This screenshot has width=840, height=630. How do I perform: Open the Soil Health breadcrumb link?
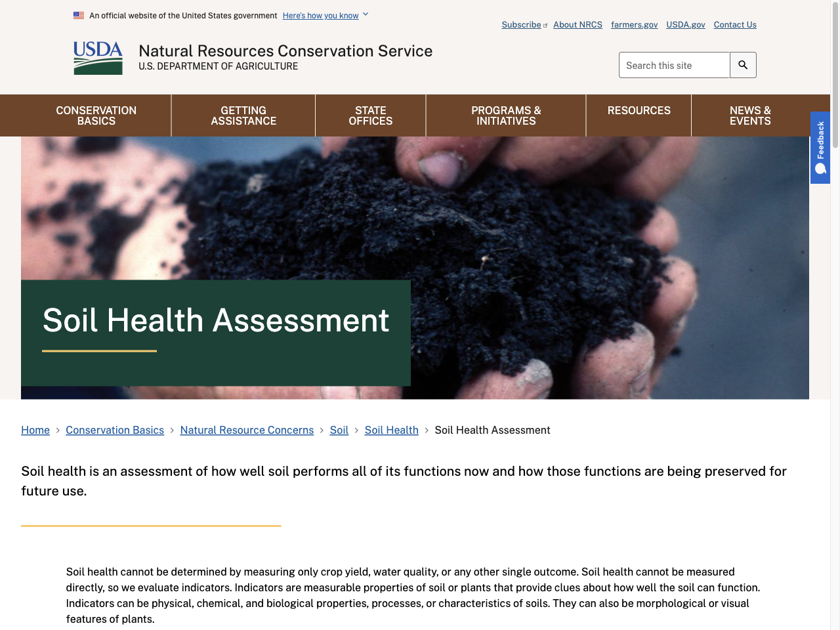(x=391, y=430)
